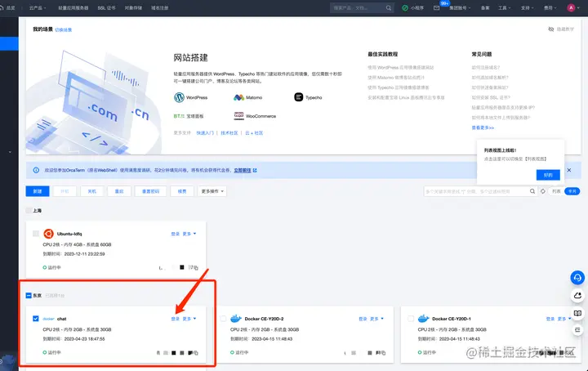The width and height of the screenshot is (588, 371).
Task: Click the Ubuntu logo on Ubuntu-ldfq card
Action: pyautogui.click(x=48, y=234)
